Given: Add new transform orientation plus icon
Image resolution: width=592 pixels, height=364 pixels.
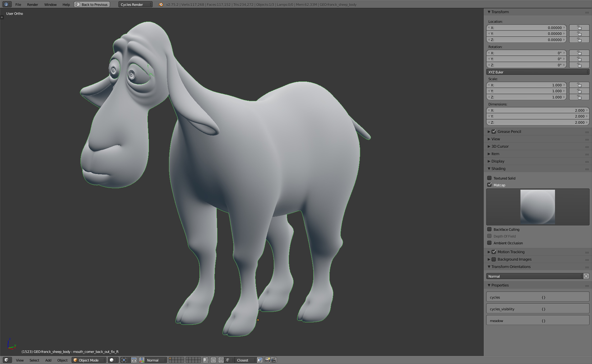Looking at the screenshot, I should click(586, 276).
